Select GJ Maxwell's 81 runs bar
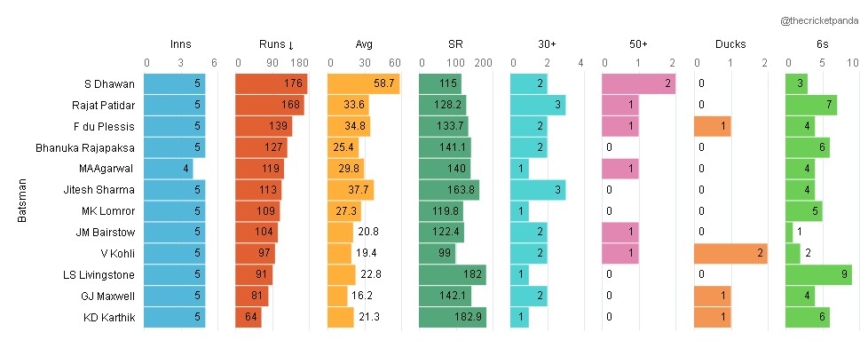Screen dimensions: 868x348 tap(252, 296)
